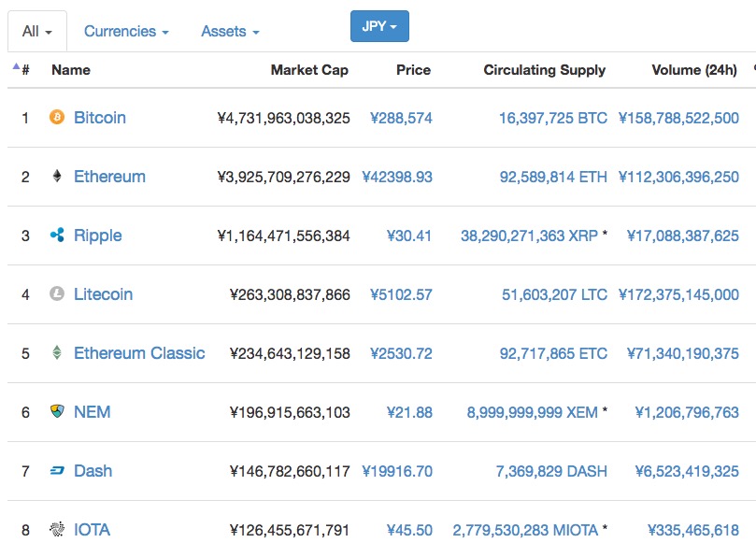Screen dimensions: 756x557
Task: Click Ethereum Classic price ¥2530.72
Action: 401,353
